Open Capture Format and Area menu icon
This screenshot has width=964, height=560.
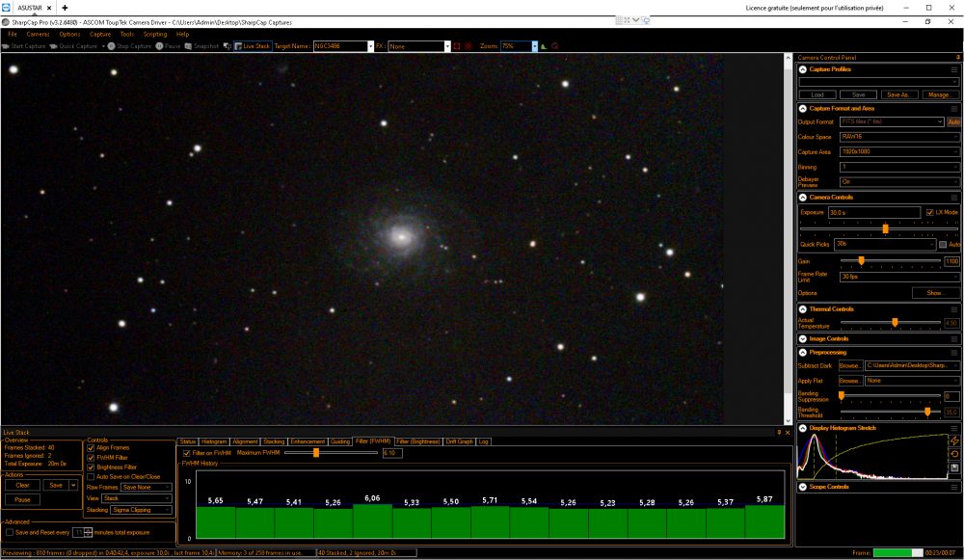[954, 109]
